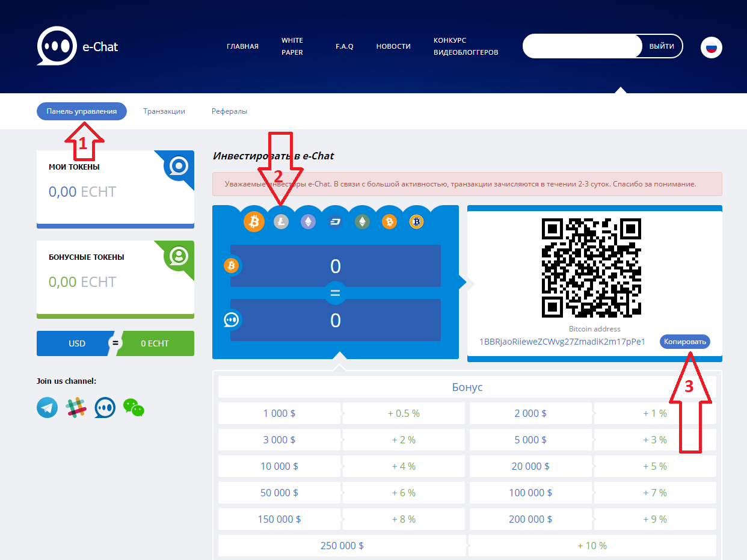Click the Bonus Tokens user icon
Image resolution: width=747 pixels, height=560 pixels.
179,256
